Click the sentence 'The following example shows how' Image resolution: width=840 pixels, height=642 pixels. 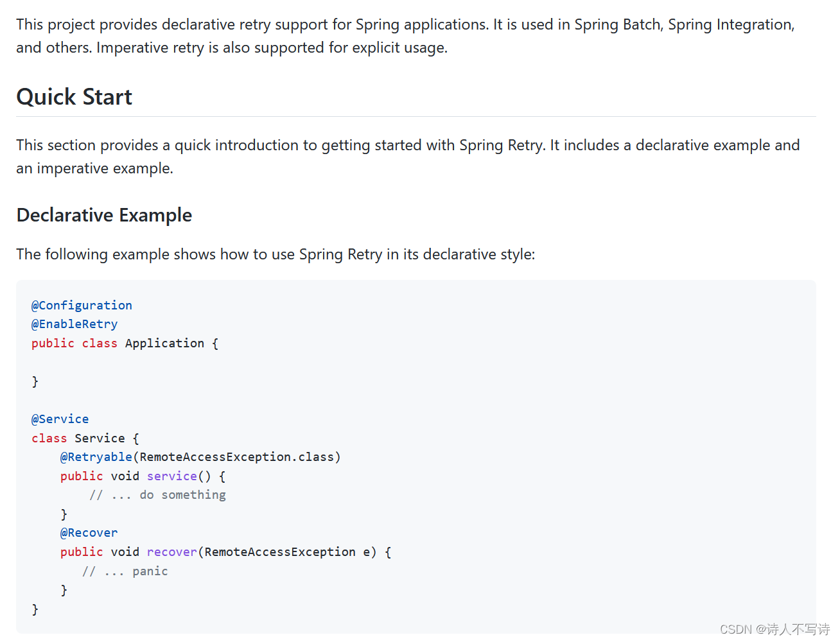click(x=276, y=254)
